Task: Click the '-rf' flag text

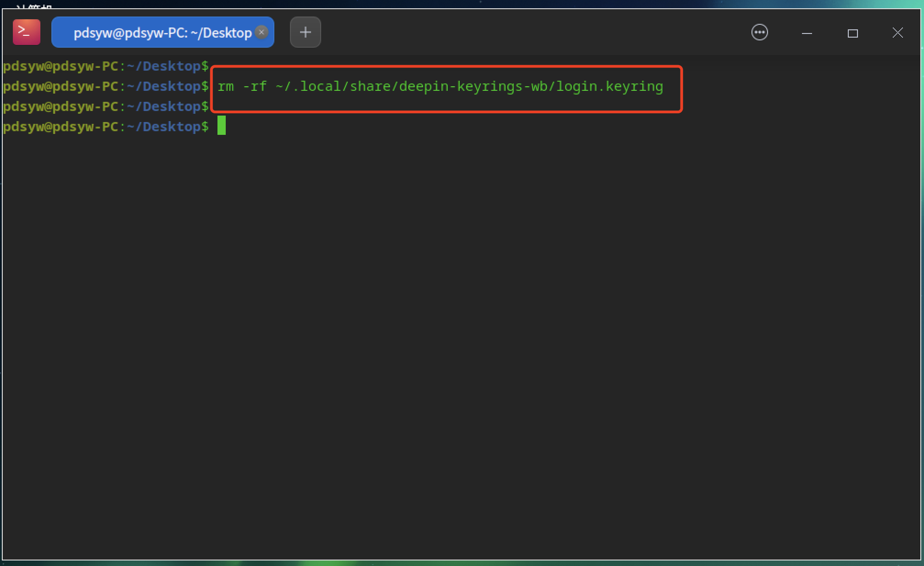Action: 255,86
